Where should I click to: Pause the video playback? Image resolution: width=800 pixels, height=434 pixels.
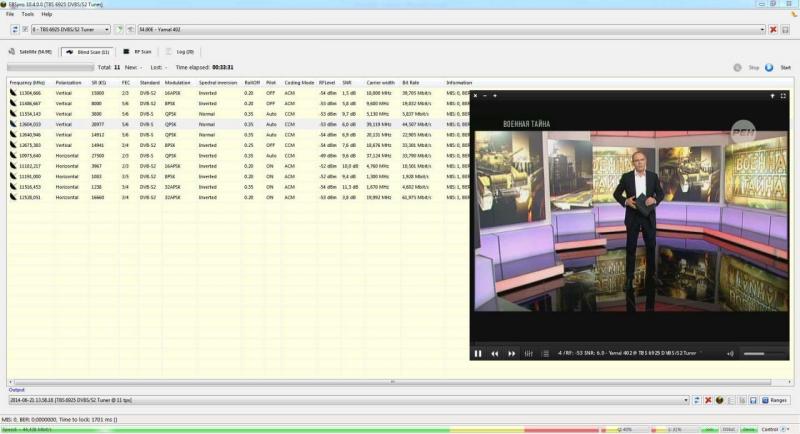[478, 353]
